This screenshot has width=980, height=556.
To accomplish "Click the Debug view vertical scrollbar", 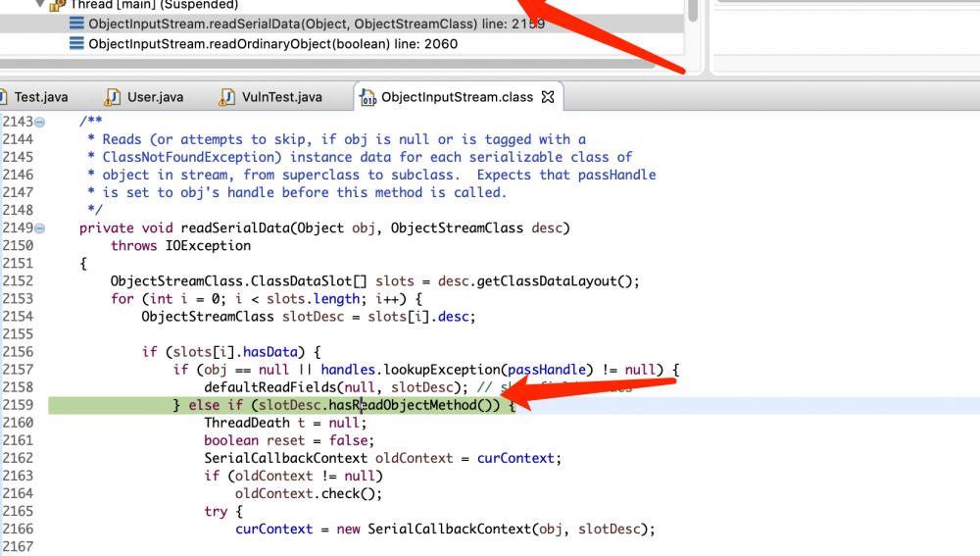I will 693,11.
